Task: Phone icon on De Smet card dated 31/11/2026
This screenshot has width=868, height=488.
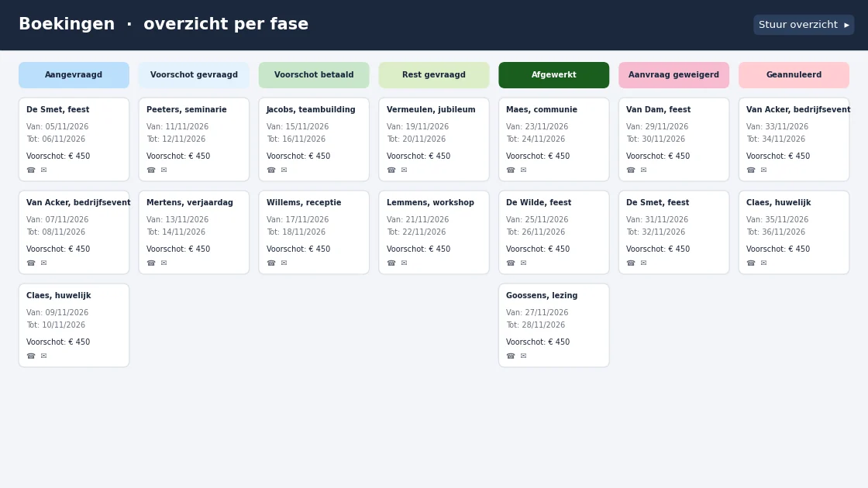Action: tap(631, 263)
